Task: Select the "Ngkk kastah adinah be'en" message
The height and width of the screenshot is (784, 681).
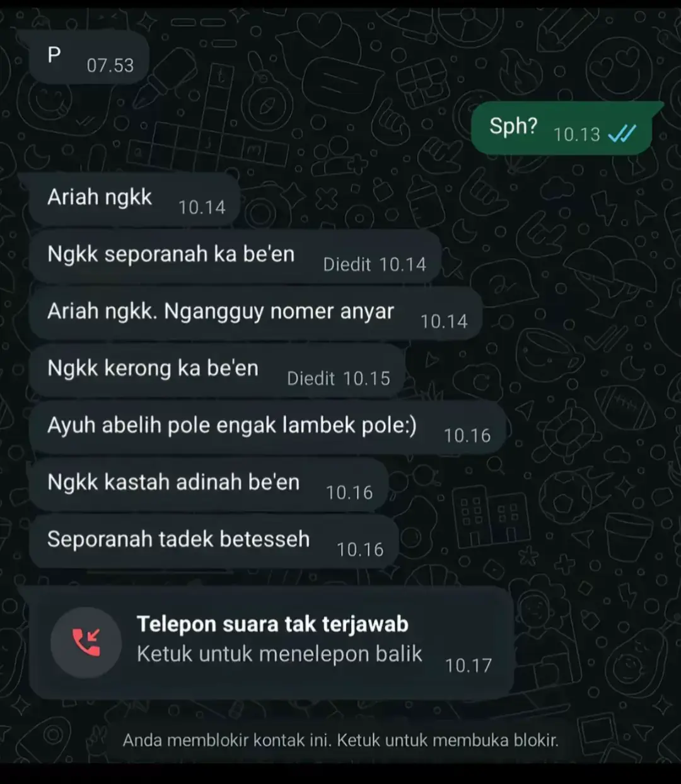Action: (x=208, y=485)
